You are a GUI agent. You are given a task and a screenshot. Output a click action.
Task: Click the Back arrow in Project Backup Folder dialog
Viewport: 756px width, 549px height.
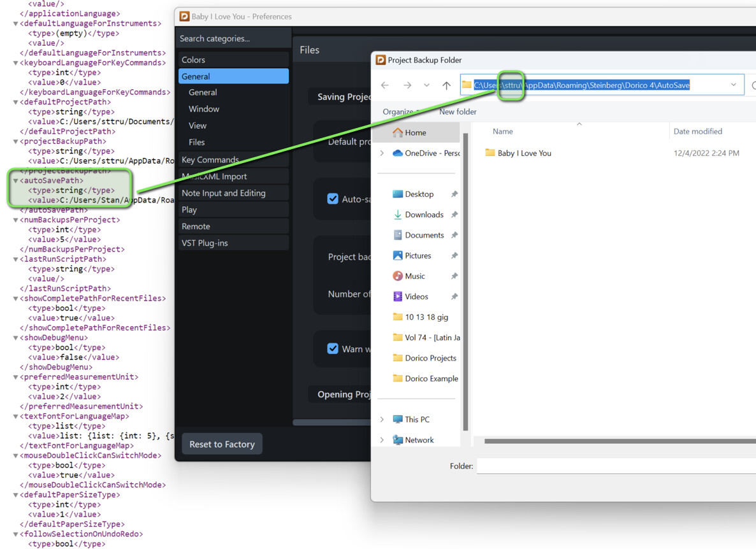click(385, 85)
